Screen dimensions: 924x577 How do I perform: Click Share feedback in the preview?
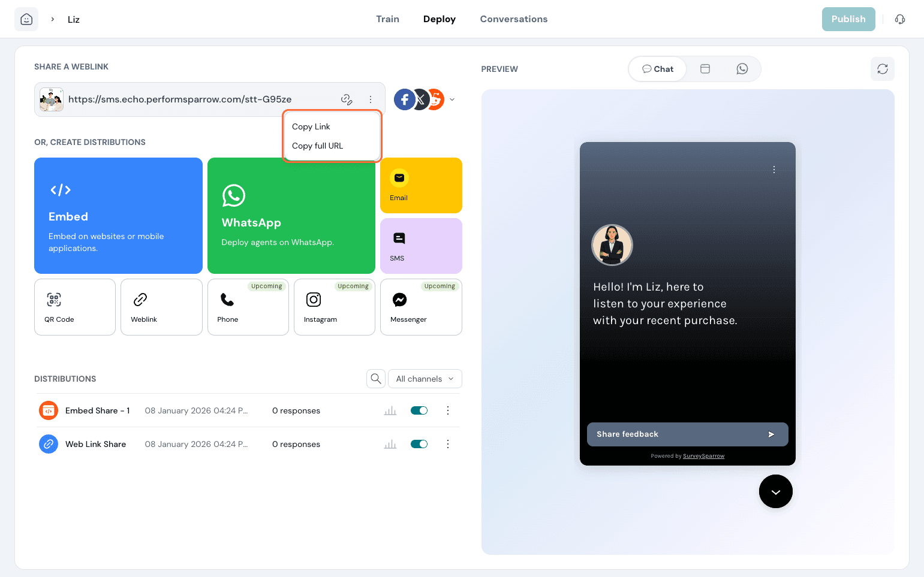pyautogui.click(x=687, y=434)
